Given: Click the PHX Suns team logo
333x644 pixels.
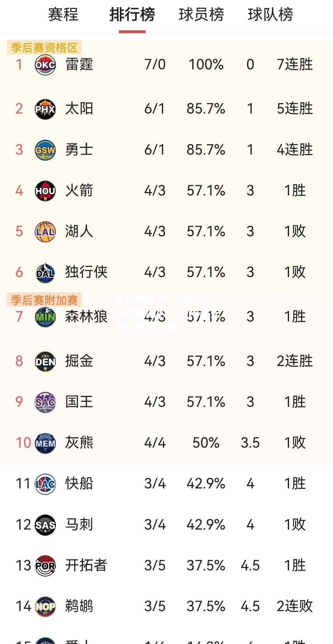Looking at the screenshot, I should [x=45, y=109].
